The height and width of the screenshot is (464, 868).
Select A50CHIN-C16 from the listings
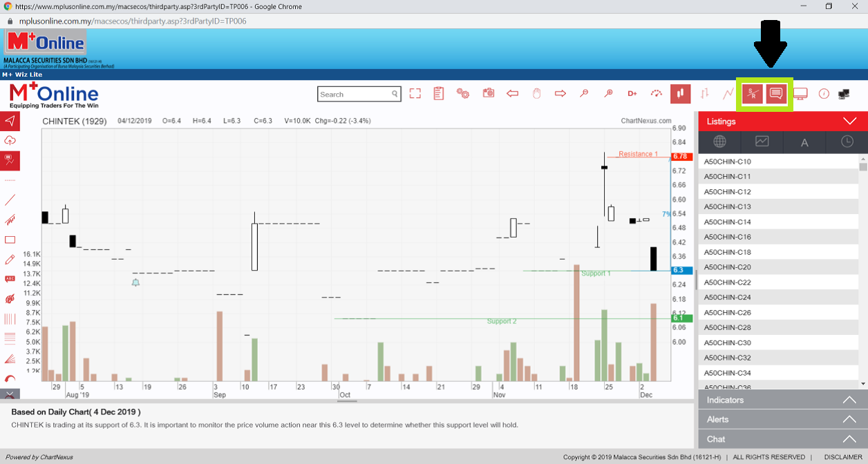727,237
